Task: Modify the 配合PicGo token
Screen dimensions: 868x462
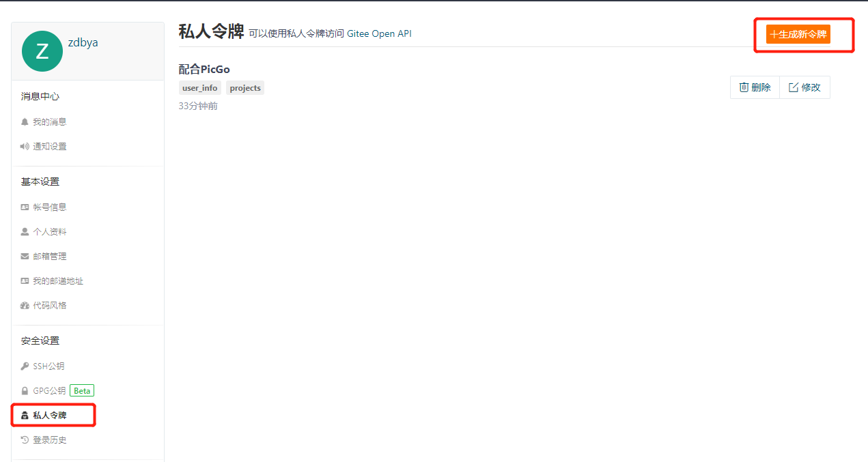Action: click(804, 87)
